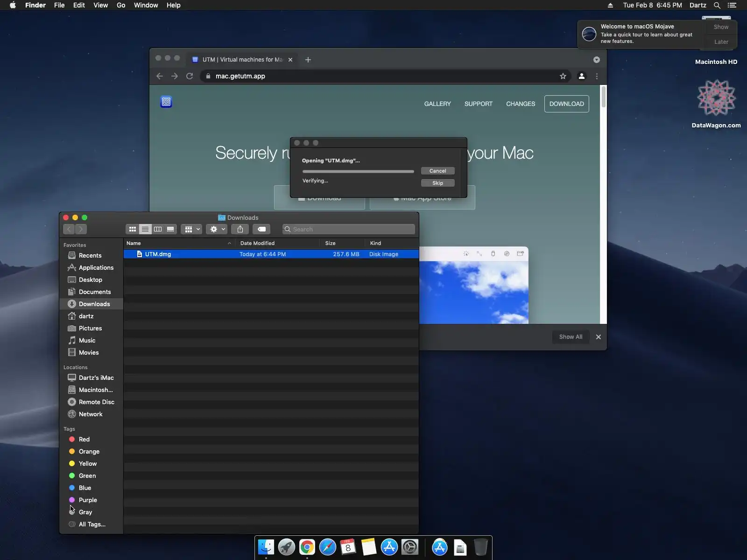Open System Preferences from the Dock

click(410, 547)
